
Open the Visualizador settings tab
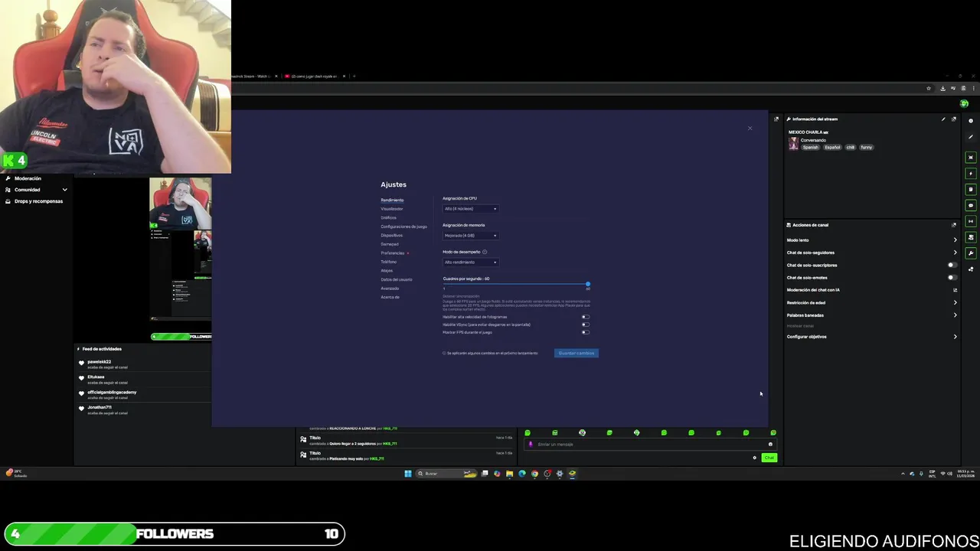pos(392,209)
